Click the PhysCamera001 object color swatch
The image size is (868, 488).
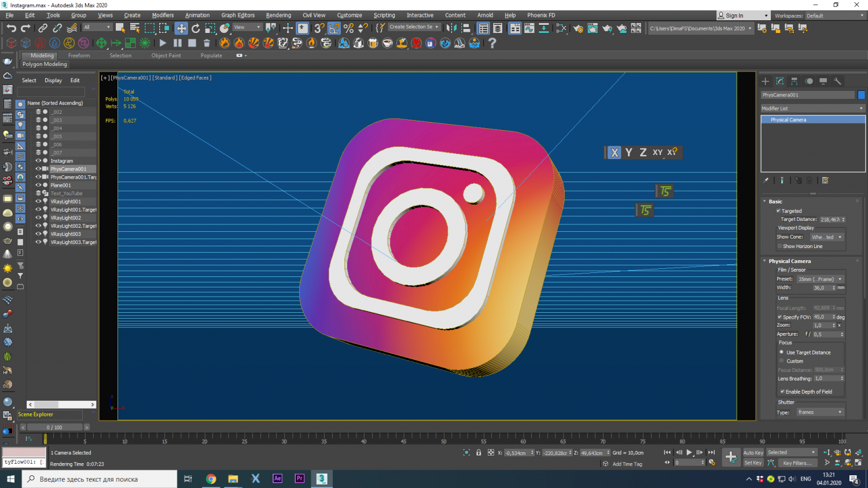tap(861, 95)
